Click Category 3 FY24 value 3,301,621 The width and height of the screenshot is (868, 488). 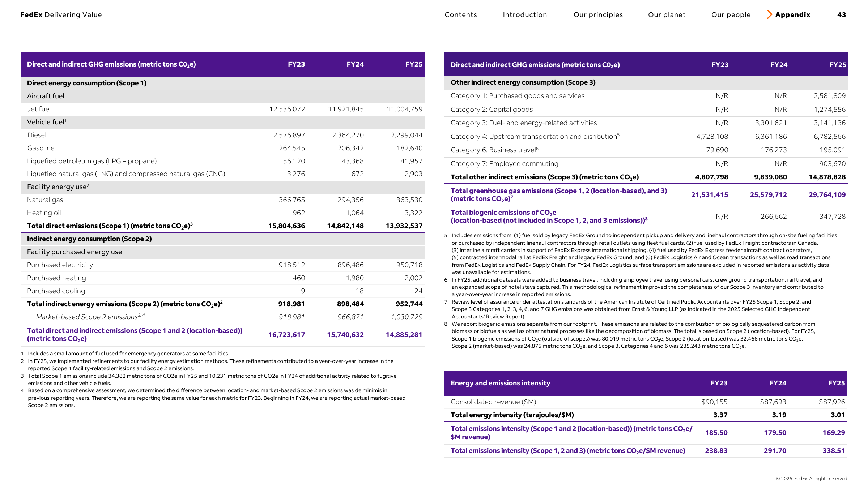pyautogui.click(x=771, y=123)
